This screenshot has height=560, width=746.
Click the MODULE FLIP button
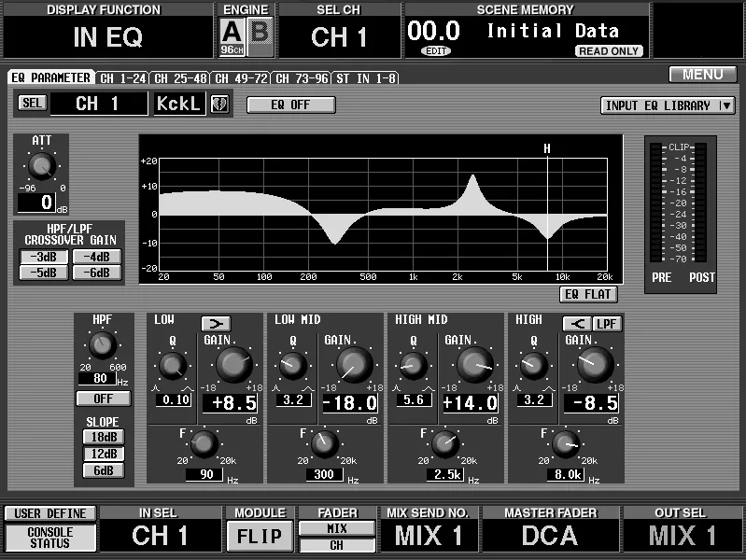coord(260,537)
